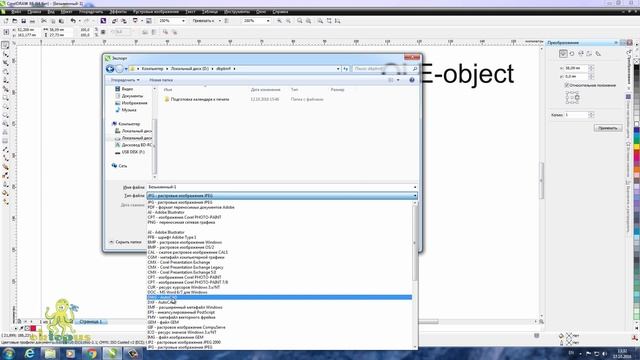The image size is (640, 360).
Task: Switch to the Страница 1 page tab
Action: 91,322
